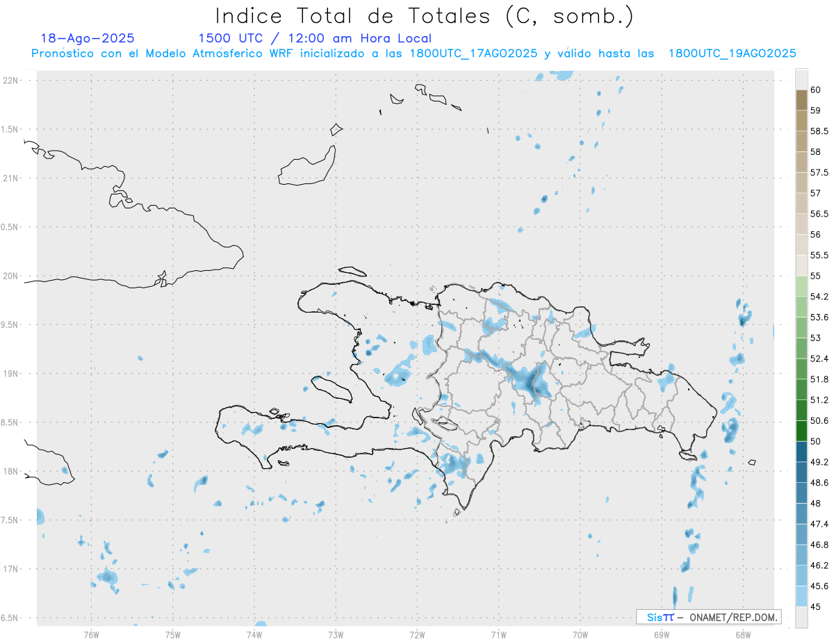Click the '18N' latitude label
Viewport: 834px width, 644px height.
pyautogui.click(x=10, y=471)
